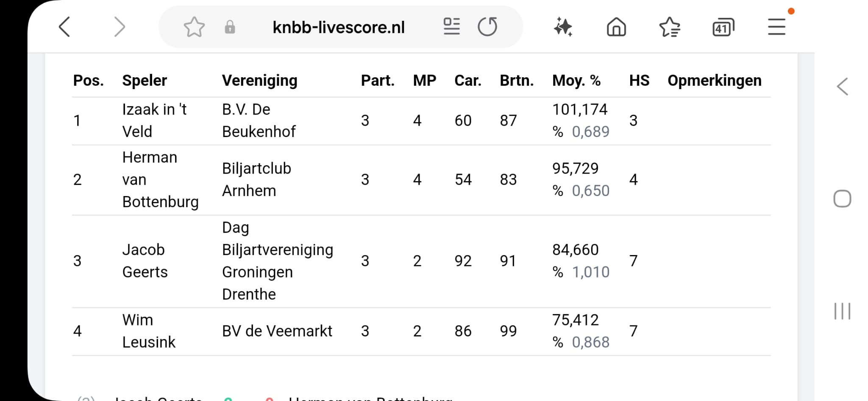Open the bookmarks list star icon

pos(670,27)
